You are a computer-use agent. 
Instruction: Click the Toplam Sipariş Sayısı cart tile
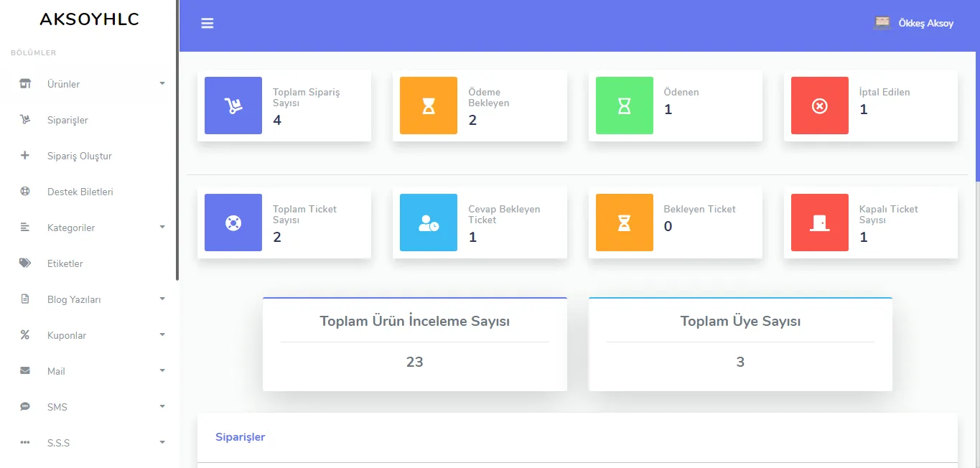coord(233,106)
